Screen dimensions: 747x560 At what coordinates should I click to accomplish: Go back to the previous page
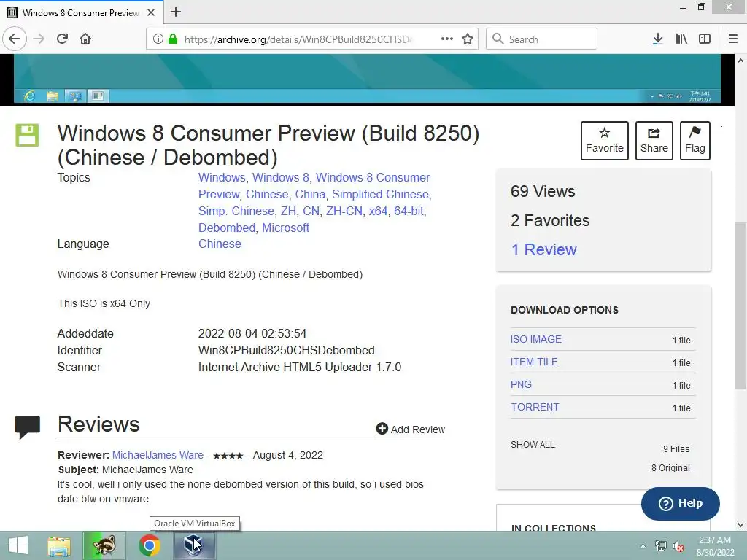coord(15,39)
